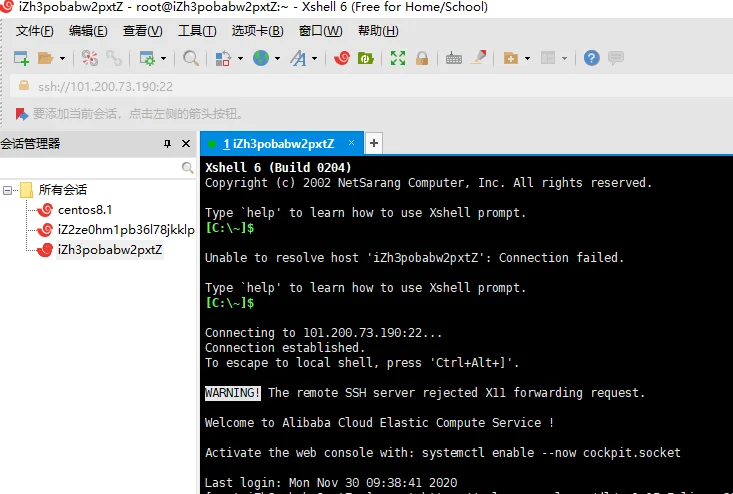Open the 编辑(E) menu
Viewport: 733px width, 494px height.
pyautogui.click(x=88, y=31)
